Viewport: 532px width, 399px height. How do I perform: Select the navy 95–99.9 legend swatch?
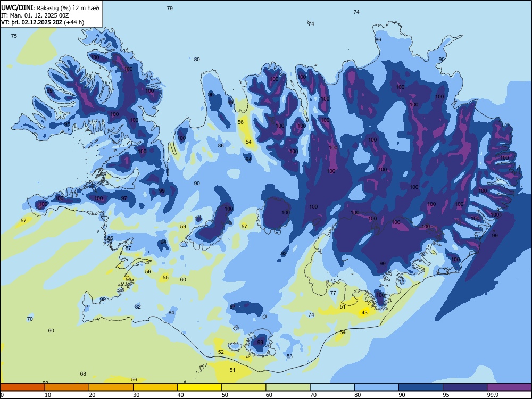pyautogui.click(x=465, y=387)
